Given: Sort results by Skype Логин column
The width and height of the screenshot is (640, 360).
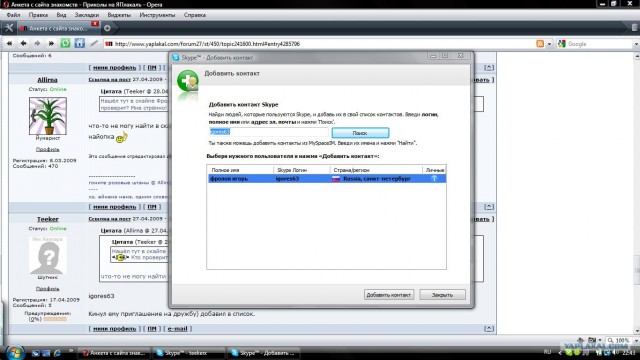Looking at the screenshot, I should (x=301, y=170).
